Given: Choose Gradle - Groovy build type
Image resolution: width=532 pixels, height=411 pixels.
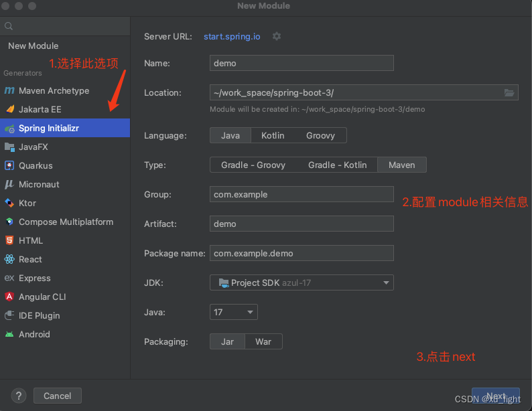Looking at the screenshot, I should pyautogui.click(x=253, y=165).
